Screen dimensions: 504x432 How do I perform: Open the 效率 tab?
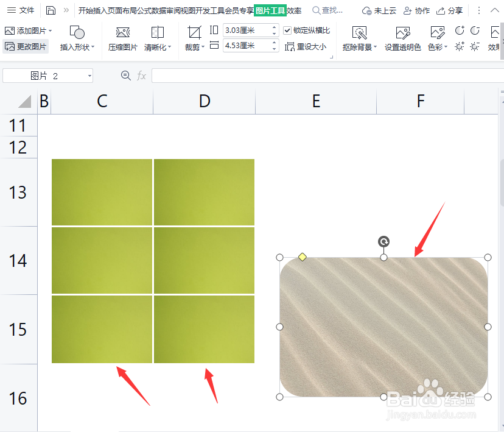pos(294,10)
